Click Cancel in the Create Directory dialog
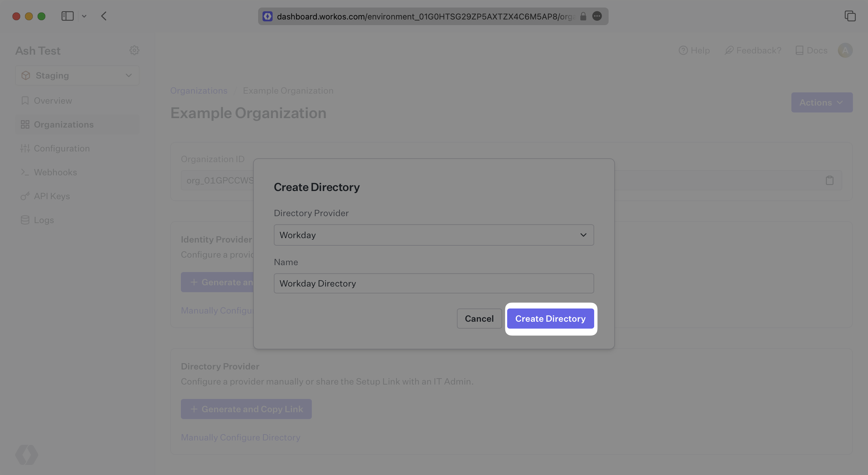Screen dimensions: 868x475 click(x=479, y=319)
